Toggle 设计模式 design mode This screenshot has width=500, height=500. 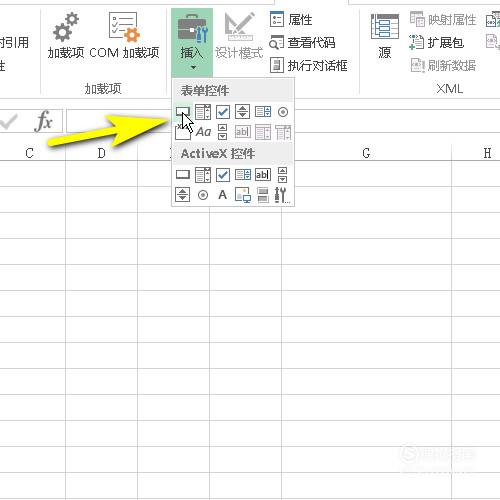pyautogui.click(x=239, y=36)
